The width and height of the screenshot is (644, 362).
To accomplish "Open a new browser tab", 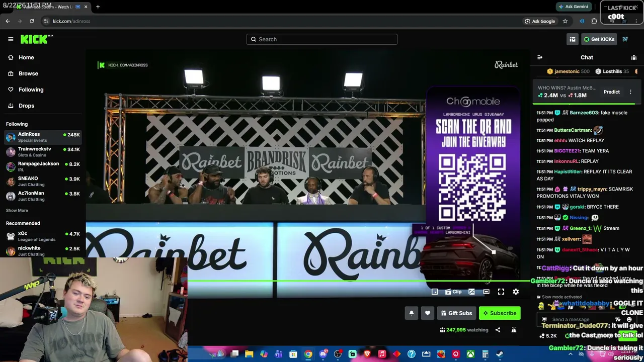I will [98, 7].
